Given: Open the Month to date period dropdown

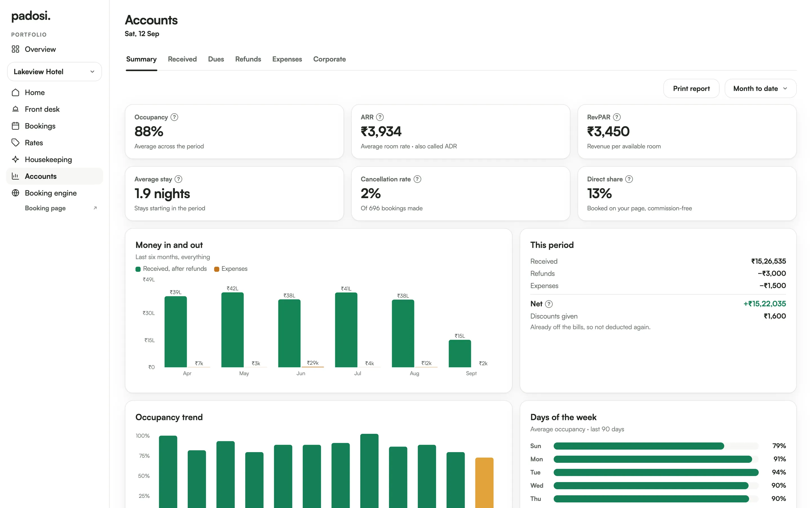Looking at the screenshot, I should point(760,88).
